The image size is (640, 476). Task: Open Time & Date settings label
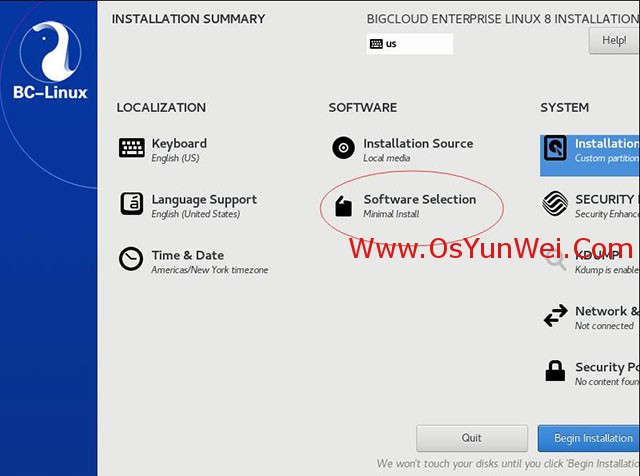coord(188,255)
